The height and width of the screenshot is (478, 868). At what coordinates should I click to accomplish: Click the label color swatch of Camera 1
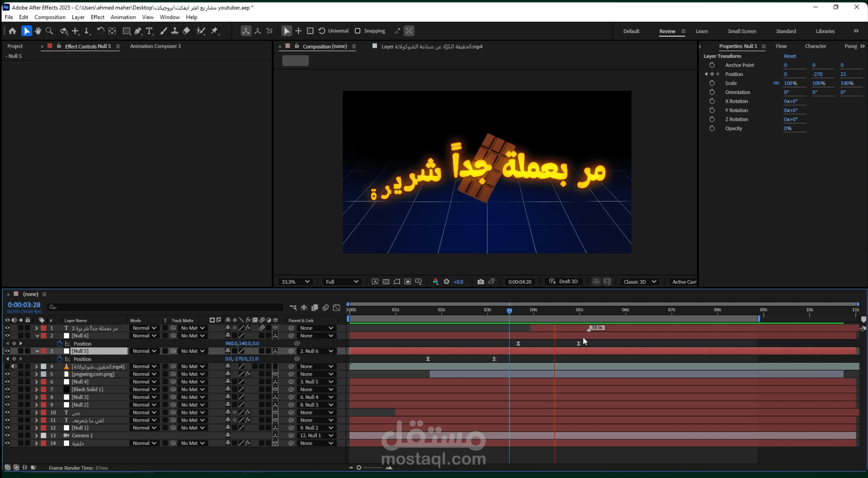[x=43, y=436]
